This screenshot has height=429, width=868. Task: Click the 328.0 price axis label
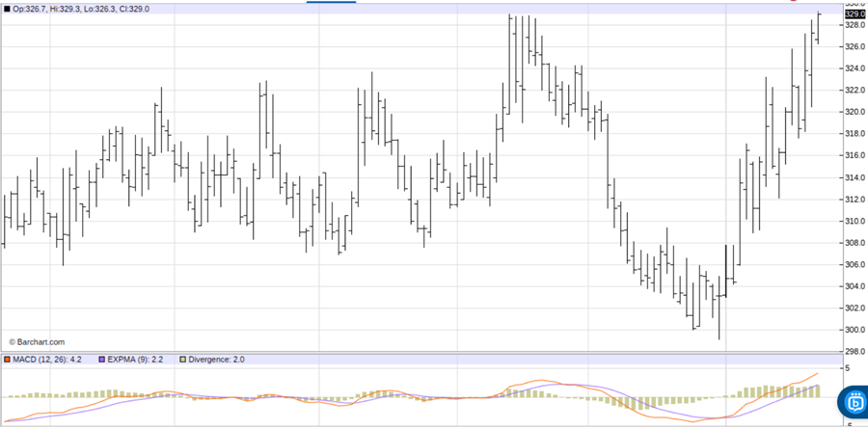[854, 25]
